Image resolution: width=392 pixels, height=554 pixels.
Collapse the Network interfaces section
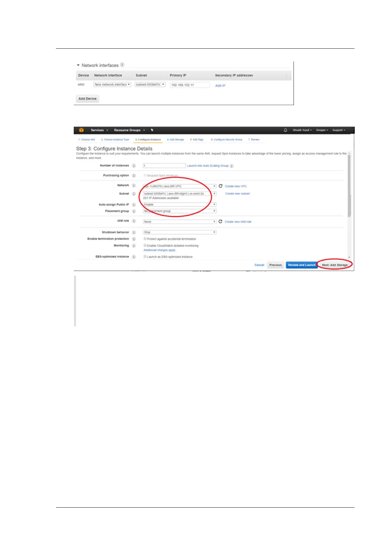point(78,65)
